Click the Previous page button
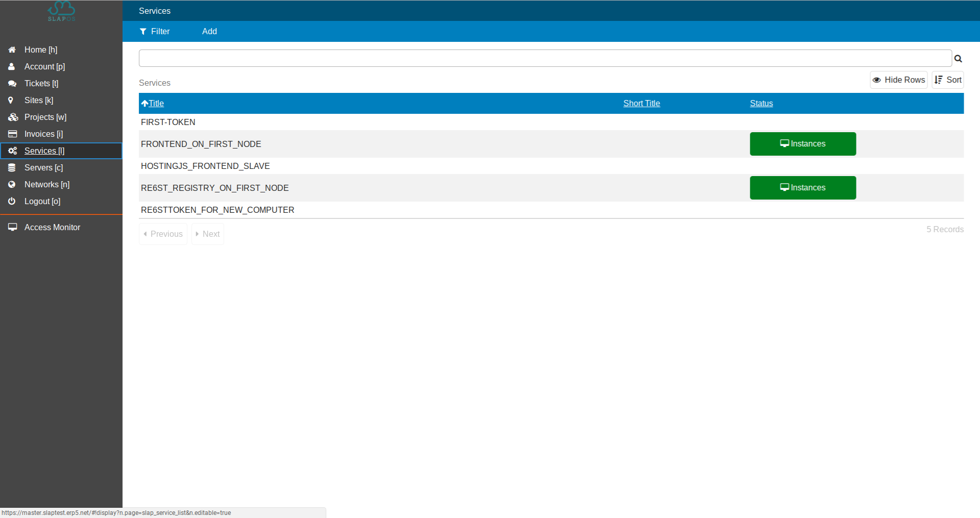This screenshot has height=518, width=980. 163,234
